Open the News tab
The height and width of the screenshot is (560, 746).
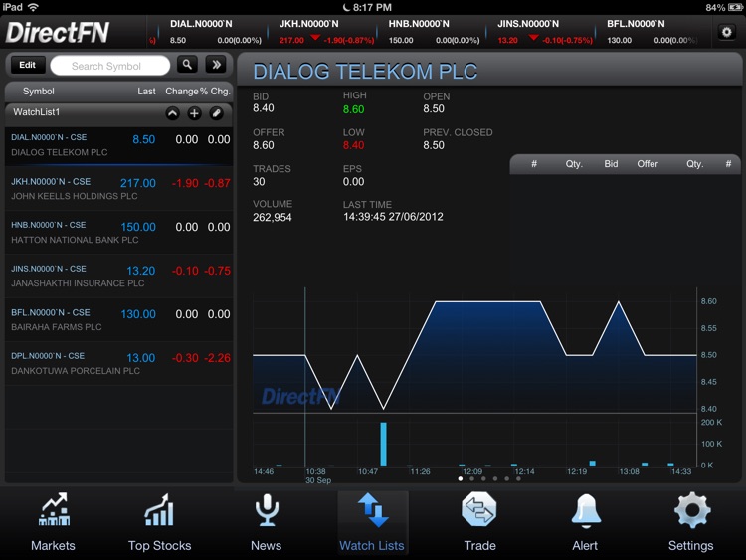[x=266, y=522]
